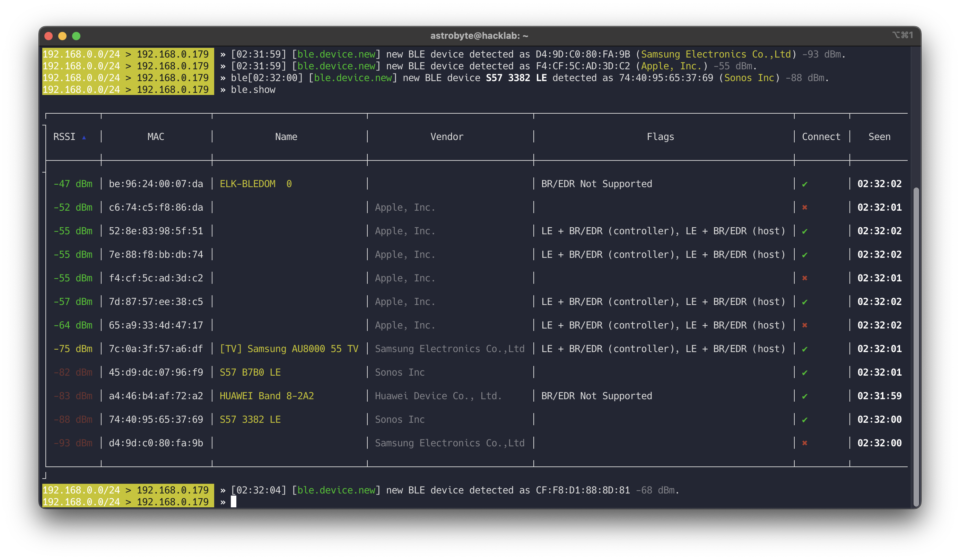The image size is (960, 560).
Task: Click the RSSI sort arrow indicator
Action: [x=84, y=138]
